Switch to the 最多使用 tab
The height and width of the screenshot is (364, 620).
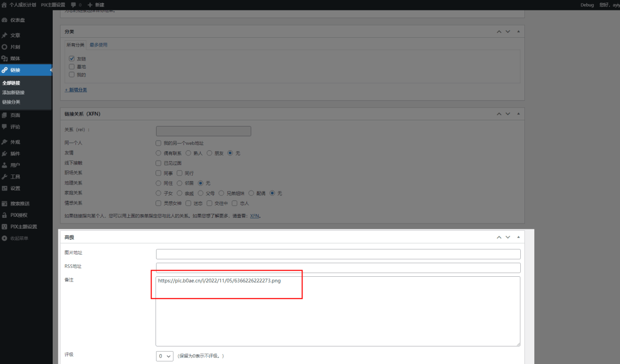tap(98, 45)
